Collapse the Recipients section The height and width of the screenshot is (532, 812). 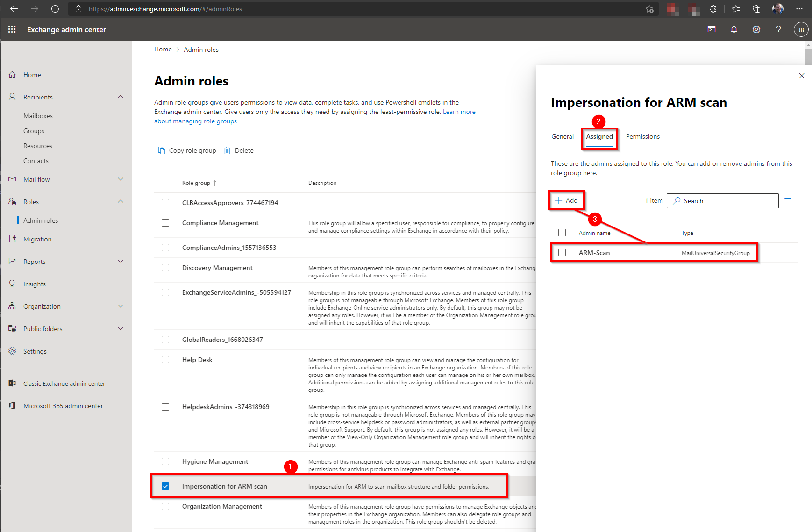(x=121, y=97)
